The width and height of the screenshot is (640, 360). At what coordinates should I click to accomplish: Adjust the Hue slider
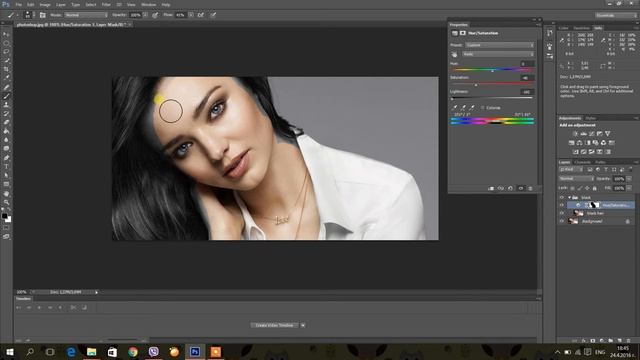coord(493,71)
